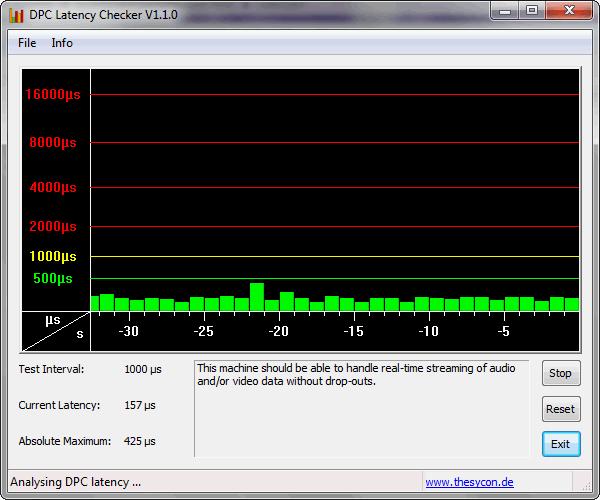This screenshot has width=600, height=500.
Task: Click the Exit button
Action: click(x=561, y=444)
